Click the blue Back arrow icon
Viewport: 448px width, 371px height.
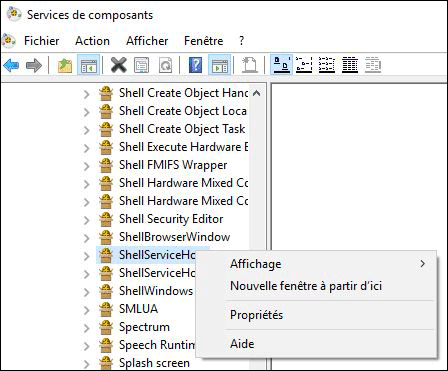pos(11,65)
